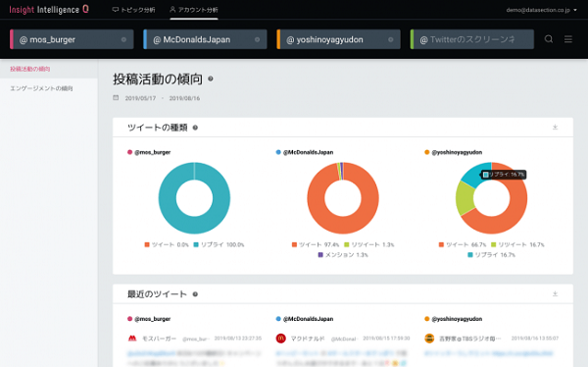588x367 pixels.
Task: Click the end date 2019/08/16
Action: pyautogui.click(x=184, y=98)
